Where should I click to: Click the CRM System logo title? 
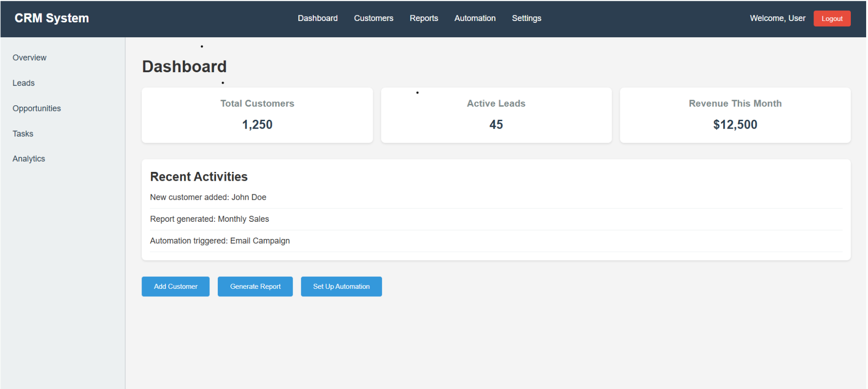coord(52,18)
